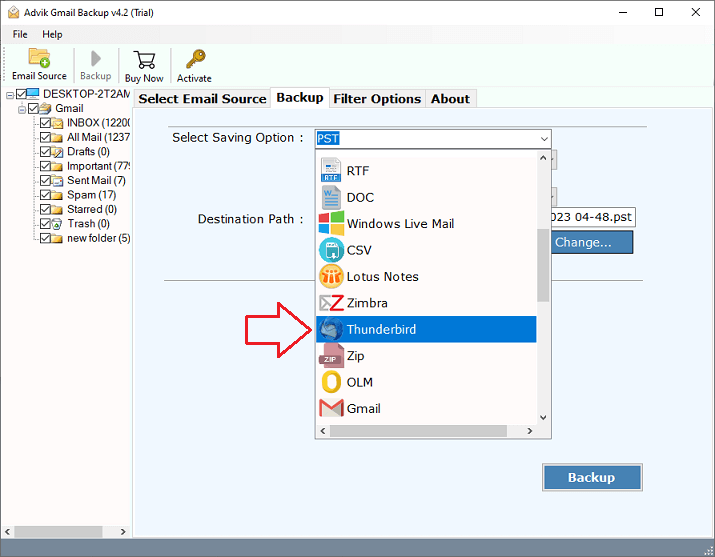
Task: Click the INBOX folder icon
Action: coord(57,123)
